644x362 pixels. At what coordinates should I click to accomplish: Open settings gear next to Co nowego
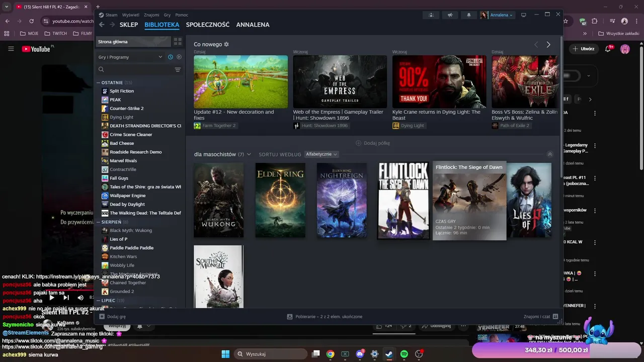[226, 44]
